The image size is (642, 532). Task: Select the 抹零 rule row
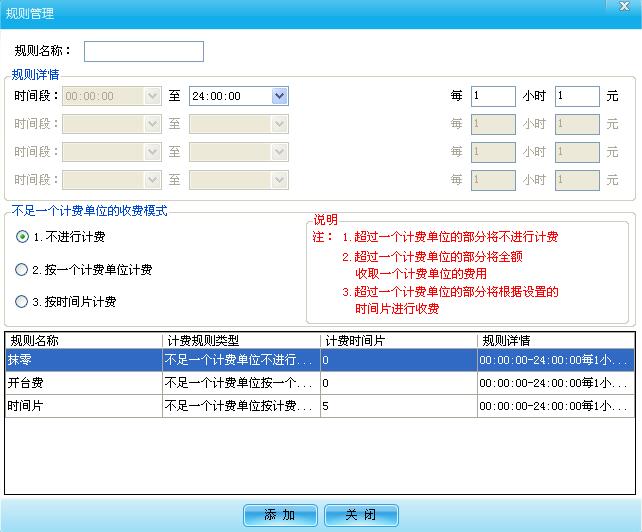click(x=83, y=360)
